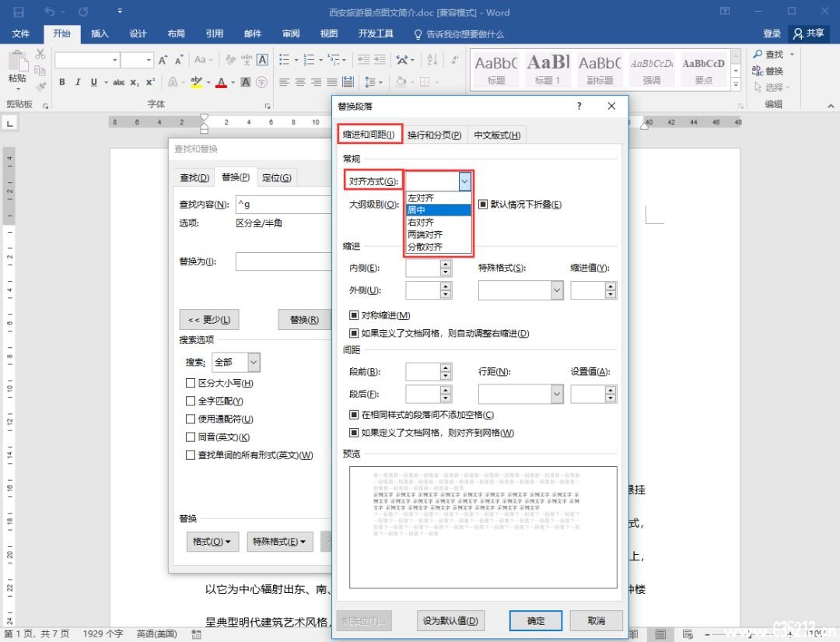Click the decrease indent icon
This screenshot has height=642, width=840.
click(x=363, y=60)
